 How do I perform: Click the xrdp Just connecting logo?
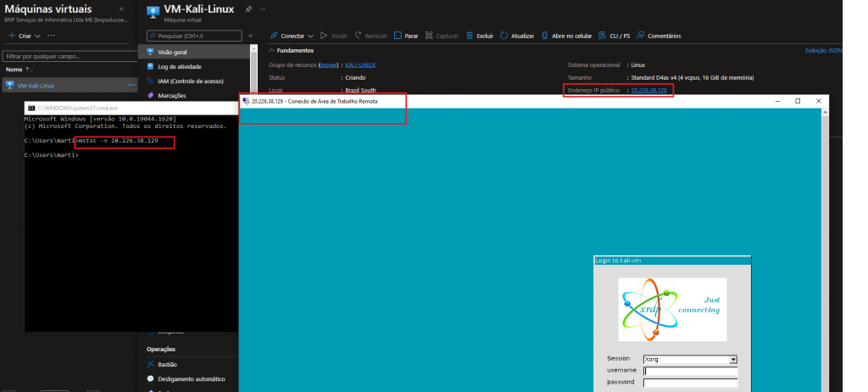coord(672,310)
